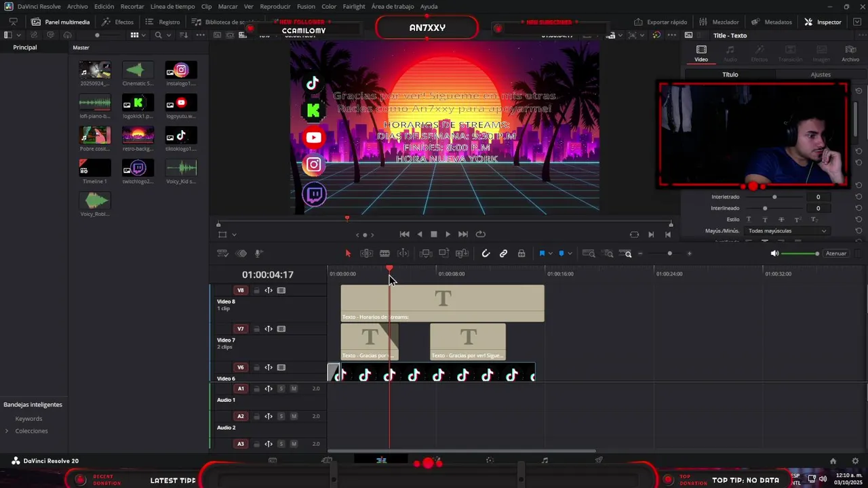Viewport: 868px width, 488px height.
Task: Lock video track V8
Action: coord(256,290)
